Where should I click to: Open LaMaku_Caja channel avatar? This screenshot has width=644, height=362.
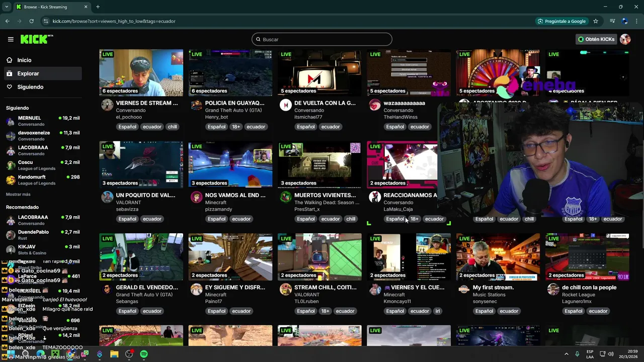[x=375, y=197]
